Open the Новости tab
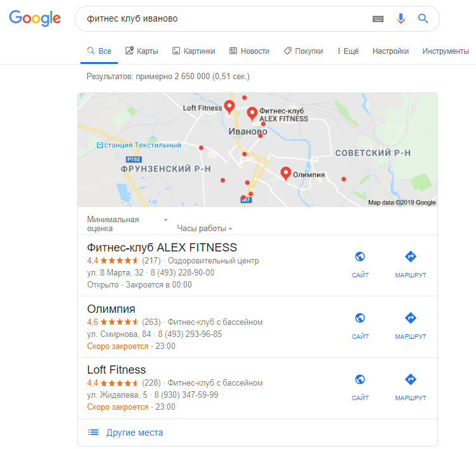Image resolution: width=476 pixels, height=449 pixels. pos(249,51)
